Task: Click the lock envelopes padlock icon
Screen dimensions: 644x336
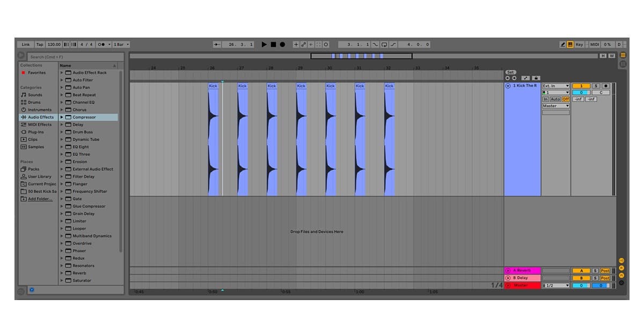Action: (536, 78)
